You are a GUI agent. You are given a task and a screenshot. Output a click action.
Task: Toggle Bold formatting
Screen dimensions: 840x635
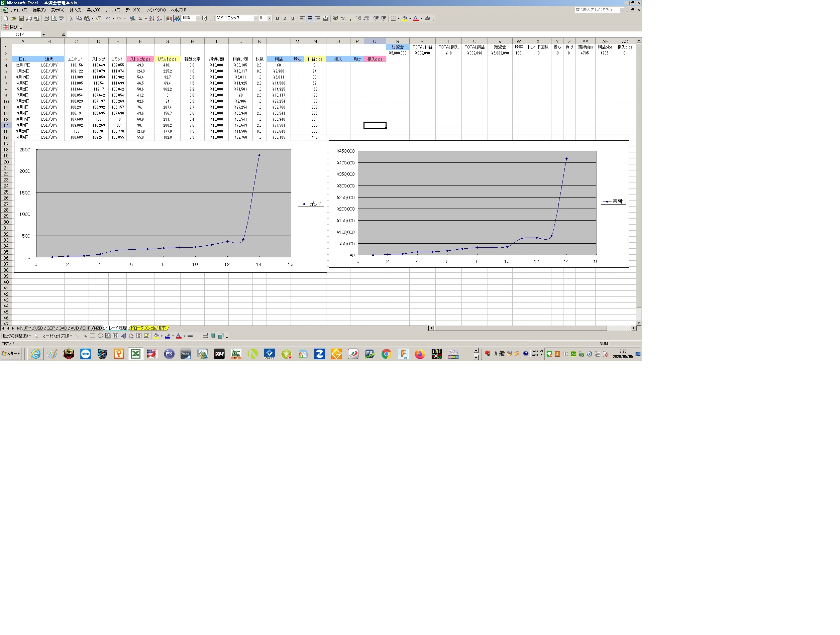coord(277,18)
